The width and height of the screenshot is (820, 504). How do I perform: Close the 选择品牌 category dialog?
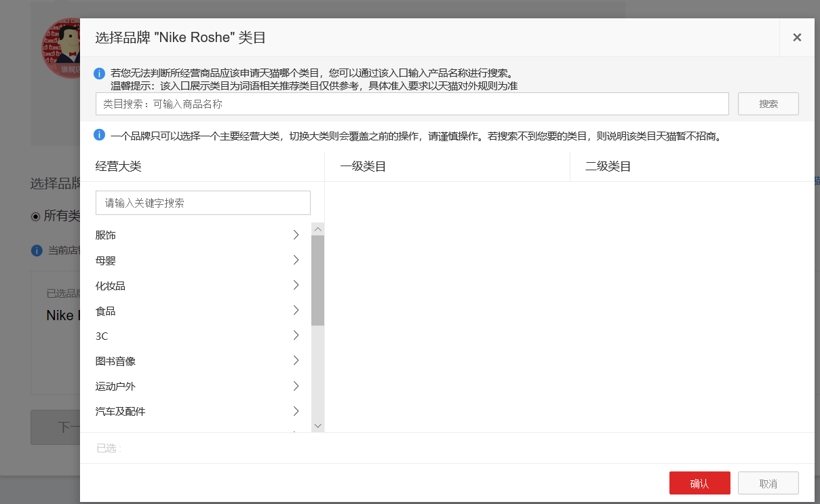pyautogui.click(x=797, y=37)
